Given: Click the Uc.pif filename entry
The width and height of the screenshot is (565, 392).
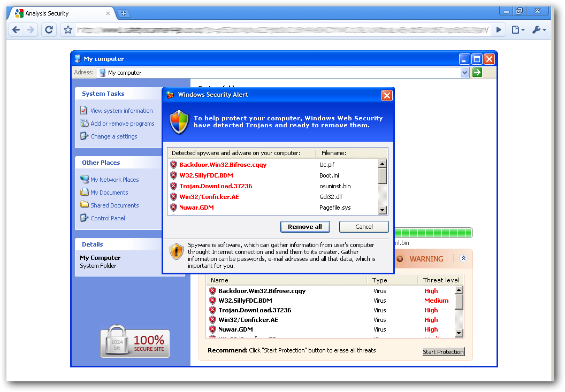Looking at the screenshot, I should tap(327, 165).
